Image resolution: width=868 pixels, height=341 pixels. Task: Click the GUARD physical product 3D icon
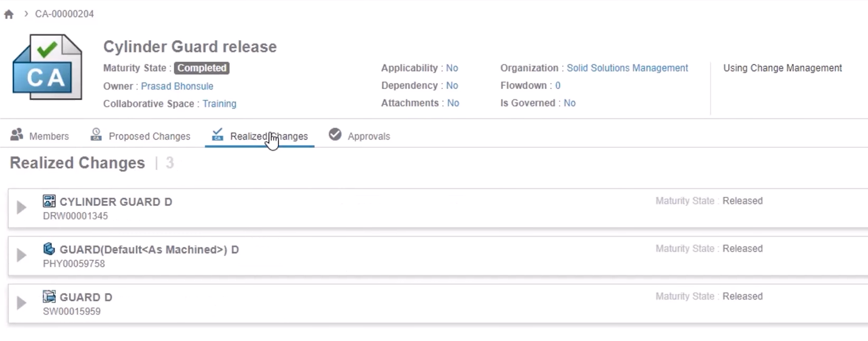tap(49, 249)
